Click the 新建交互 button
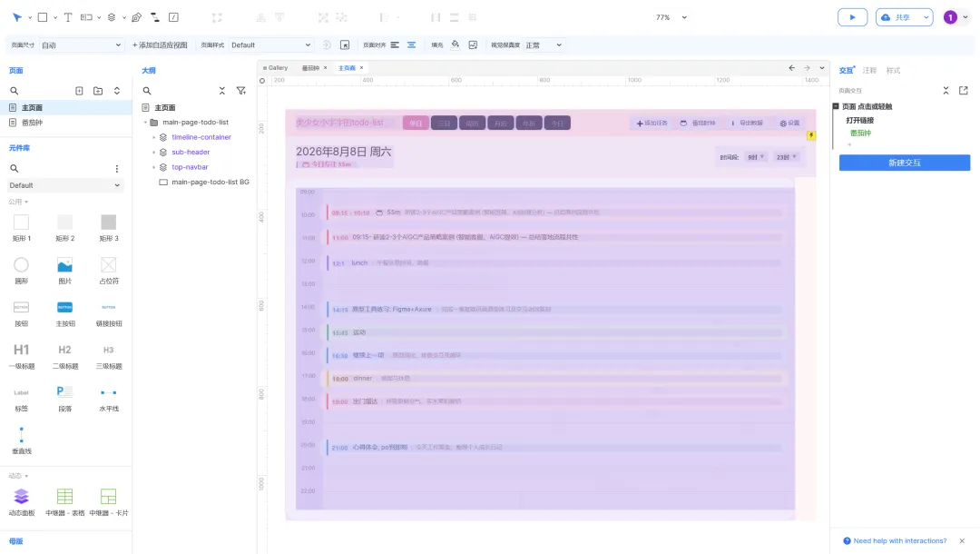The width and height of the screenshot is (980, 554). (x=905, y=163)
